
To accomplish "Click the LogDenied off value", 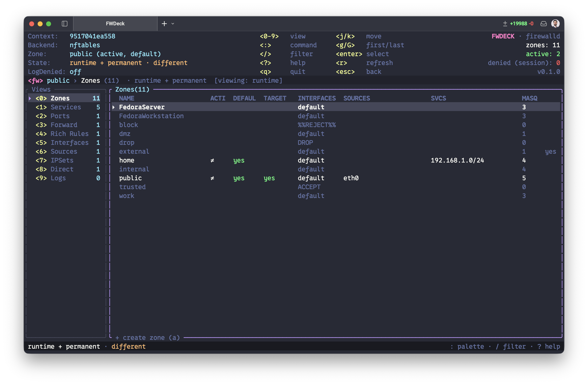I will (x=75, y=72).
